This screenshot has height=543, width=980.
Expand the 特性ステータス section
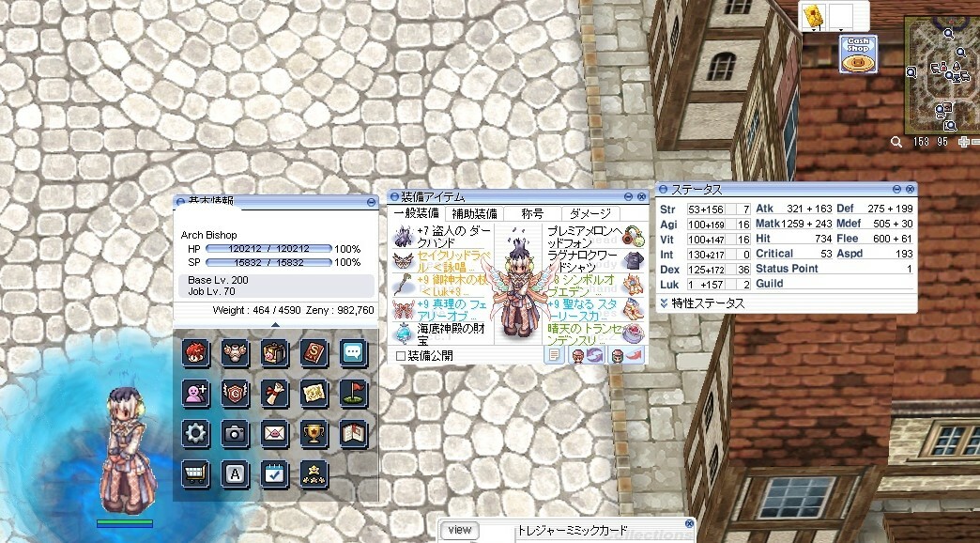pyautogui.click(x=664, y=303)
